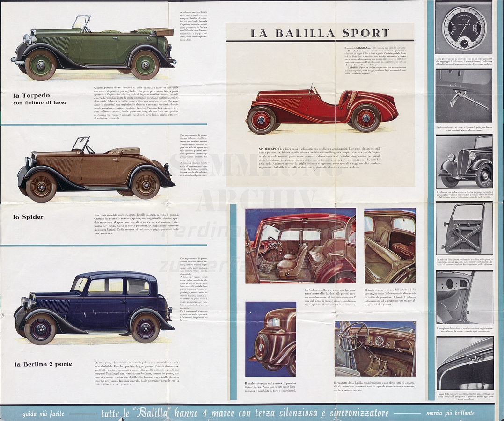Click the "Il cruscotto della Balilla" caption
Screen dimensions: 504x421
[375, 385]
